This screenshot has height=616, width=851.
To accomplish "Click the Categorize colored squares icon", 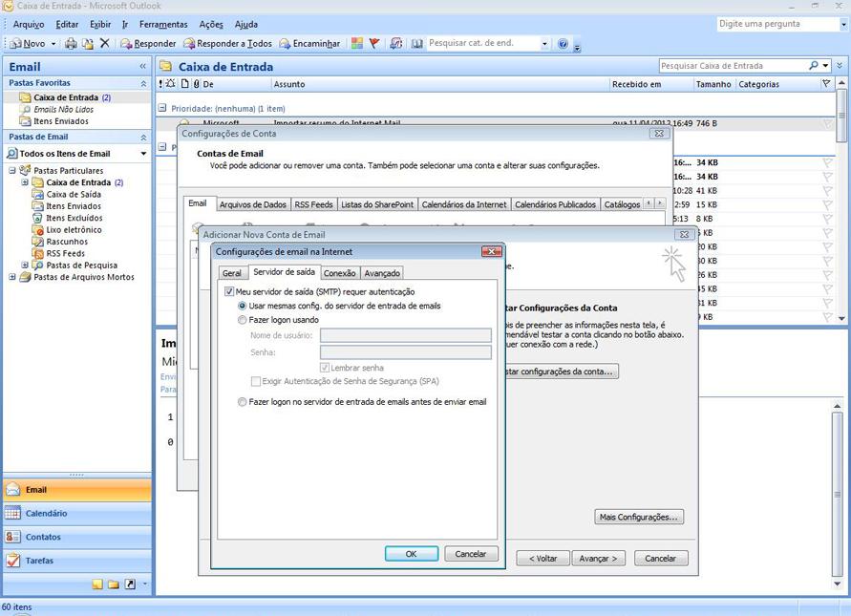I will (356, 43).
